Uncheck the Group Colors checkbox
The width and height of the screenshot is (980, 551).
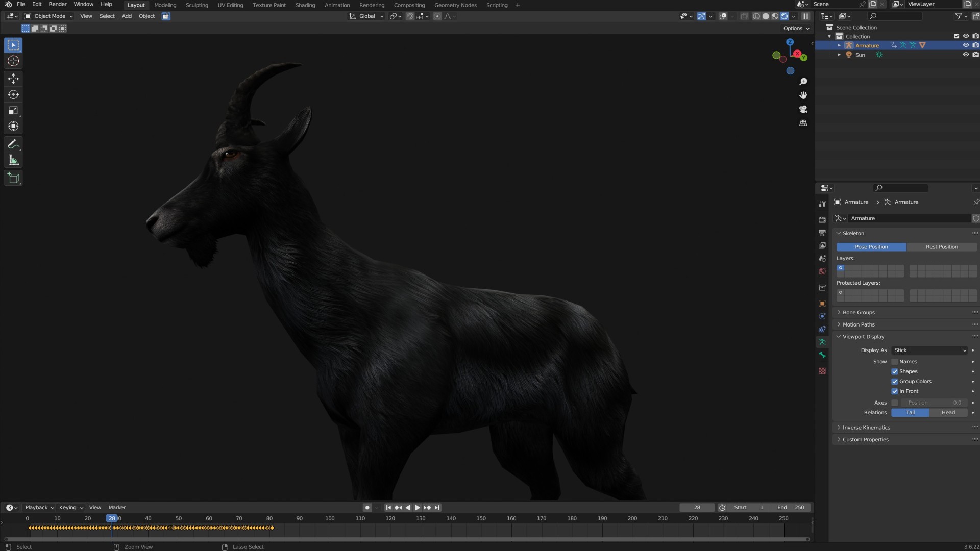tap(895, 382)
